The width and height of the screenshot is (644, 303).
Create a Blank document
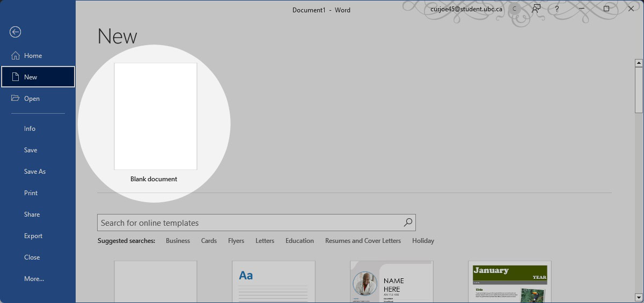pos(155,117)
